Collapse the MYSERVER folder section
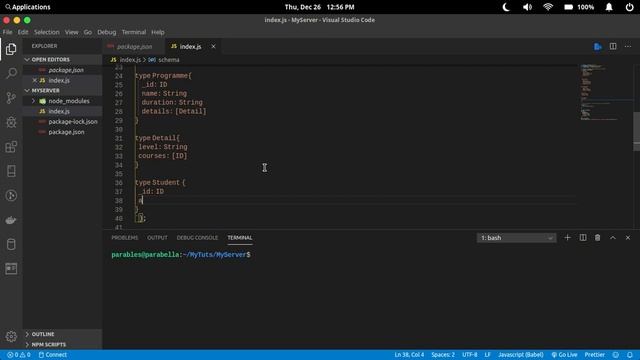This screenshot has height=360, width=640. [x=62, y=91]
